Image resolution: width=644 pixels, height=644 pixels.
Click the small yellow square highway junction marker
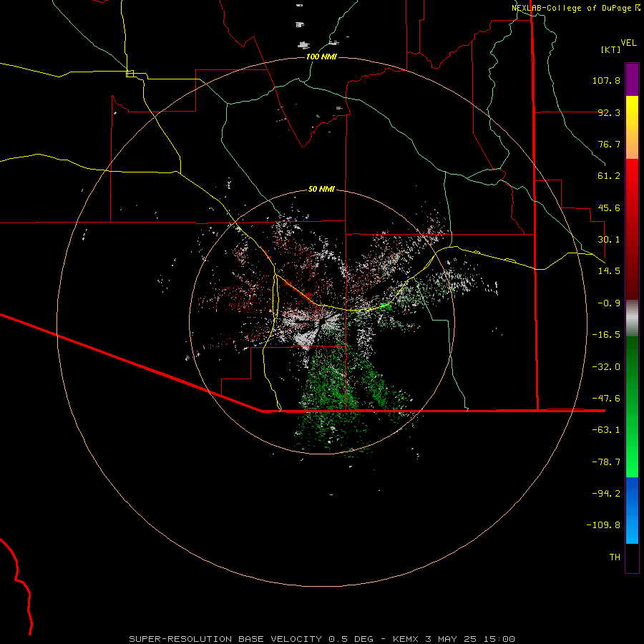point(130,74)
